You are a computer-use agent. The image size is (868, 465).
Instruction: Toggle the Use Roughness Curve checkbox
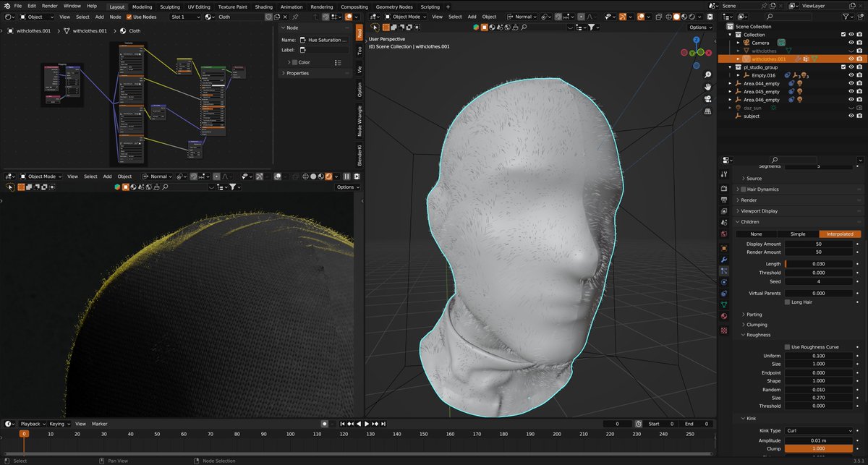coord(788,347)
